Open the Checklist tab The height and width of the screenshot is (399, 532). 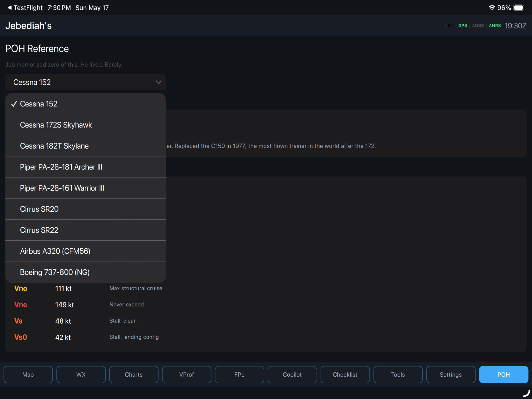(x=345, y=374)
